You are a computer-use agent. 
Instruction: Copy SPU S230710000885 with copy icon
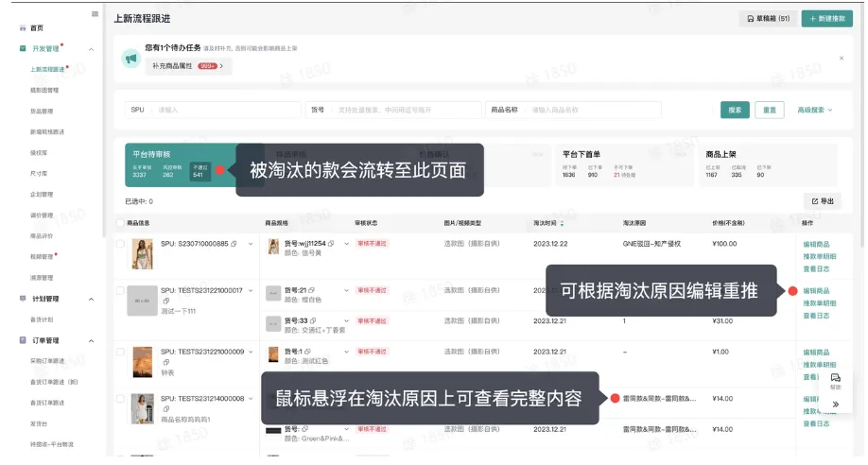tap(234, 244)
